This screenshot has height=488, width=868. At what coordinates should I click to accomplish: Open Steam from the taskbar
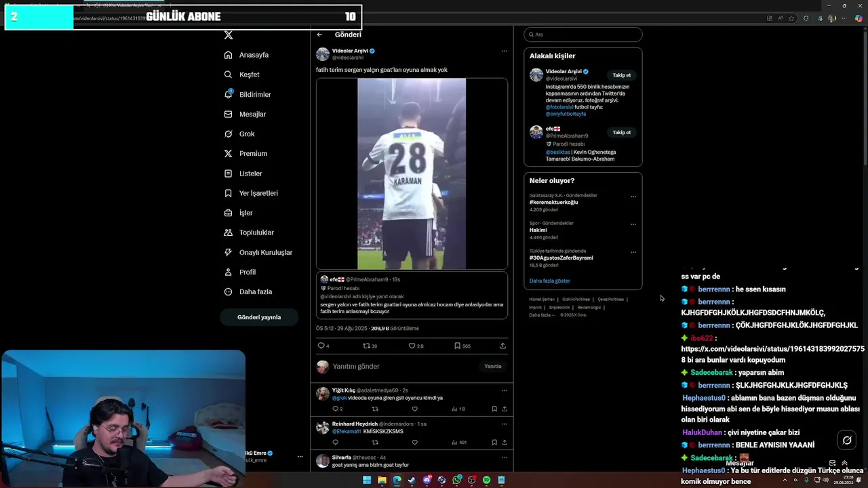coord(412,480)
